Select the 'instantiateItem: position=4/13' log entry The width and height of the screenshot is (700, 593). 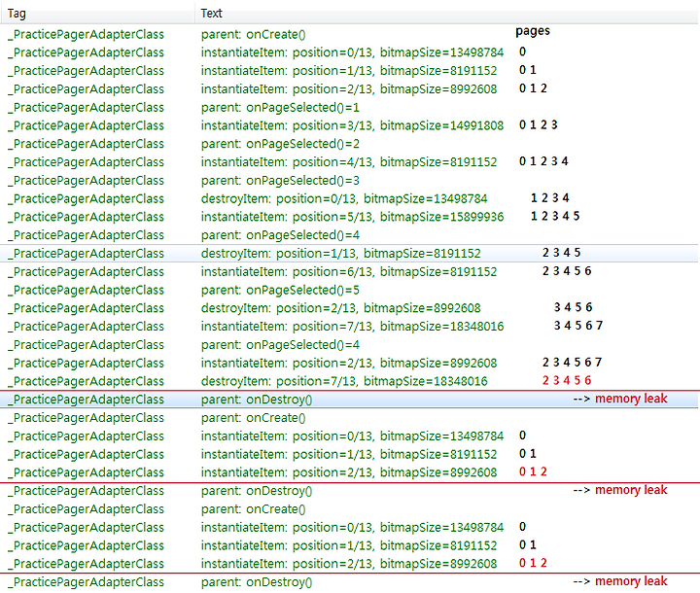click(349, 162)
